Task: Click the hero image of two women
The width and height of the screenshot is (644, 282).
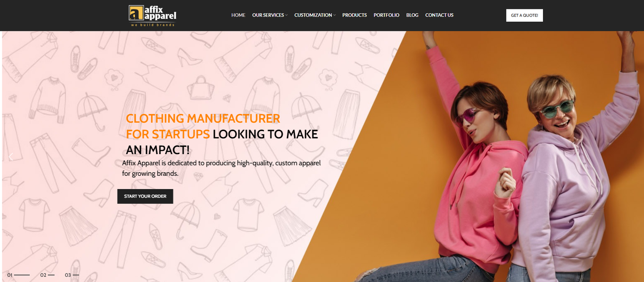Action: (x=503, y=156)
